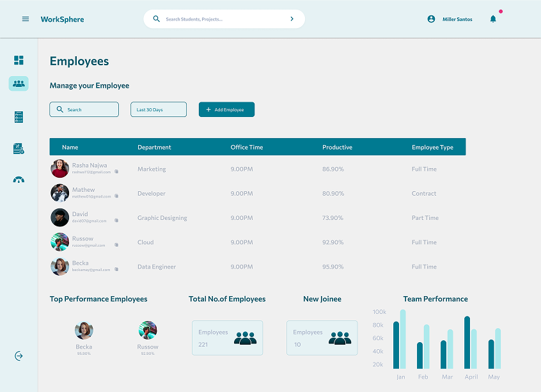Select the Employees group icon in sidebar
This screenshot has width=541, height=392.
tap(19, 83)
